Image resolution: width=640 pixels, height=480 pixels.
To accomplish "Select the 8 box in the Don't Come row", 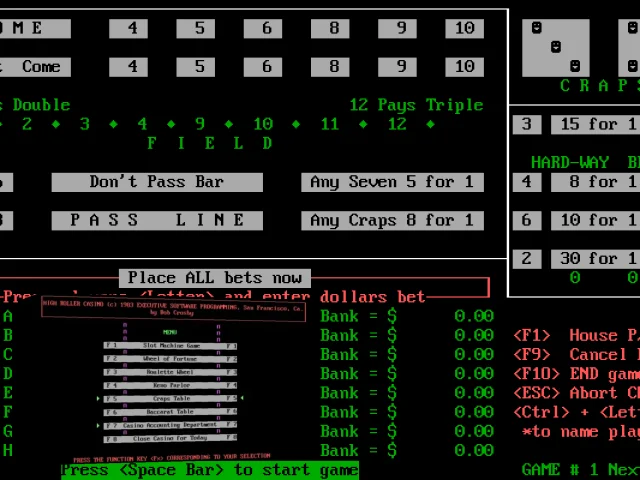I will [x=330, y=67].
